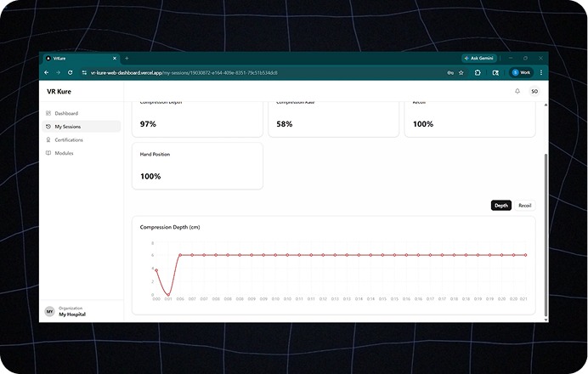Click the Dashboard grid icon
588x374 pixels.
(x=48, y=113)
